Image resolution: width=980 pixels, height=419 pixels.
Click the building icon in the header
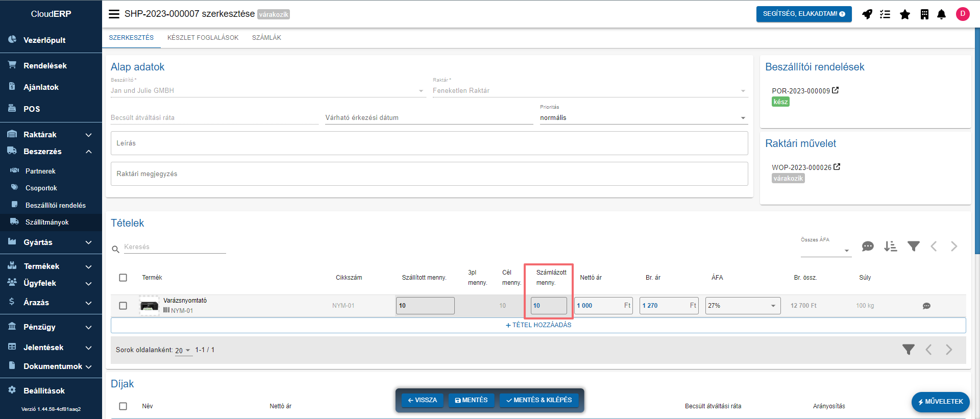(924, 14)
